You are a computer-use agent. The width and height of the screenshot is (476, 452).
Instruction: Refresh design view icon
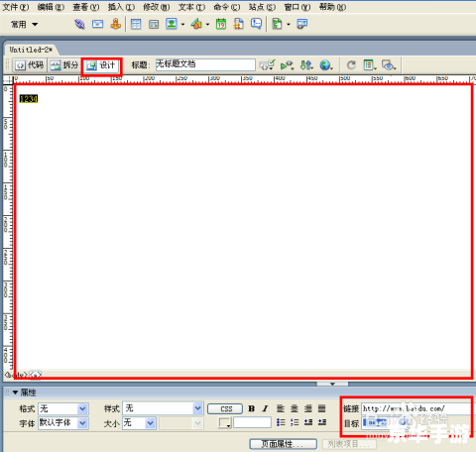(351, 65)
